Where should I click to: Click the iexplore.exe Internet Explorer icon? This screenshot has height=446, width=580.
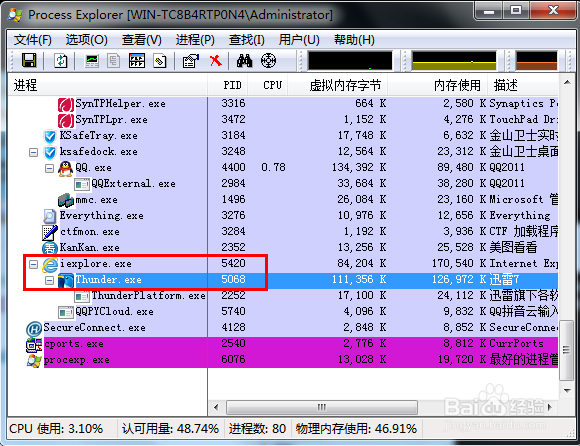(50, 264)
